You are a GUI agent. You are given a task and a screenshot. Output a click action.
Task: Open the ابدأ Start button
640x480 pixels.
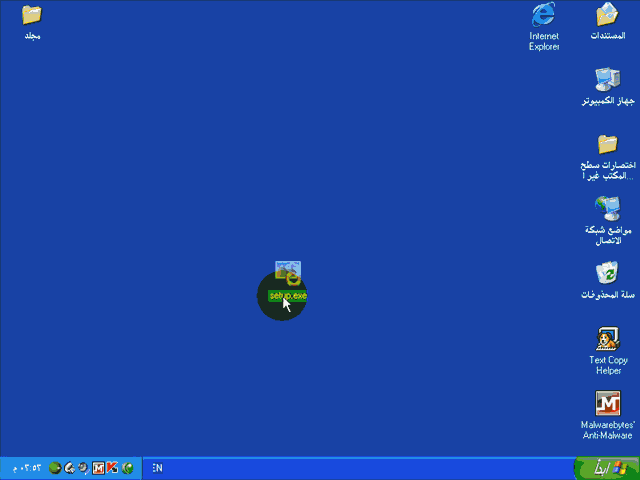(607, 468)
